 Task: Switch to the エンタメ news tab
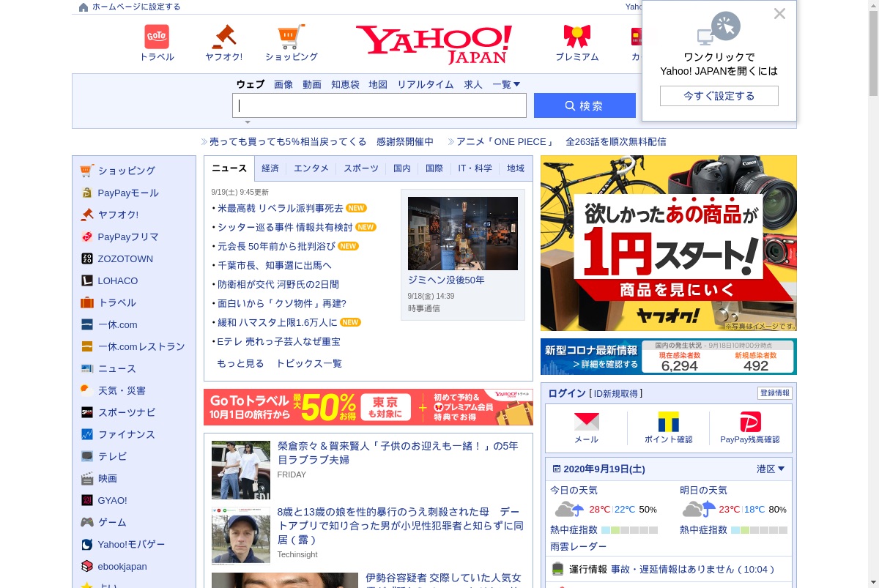(311, 168)
